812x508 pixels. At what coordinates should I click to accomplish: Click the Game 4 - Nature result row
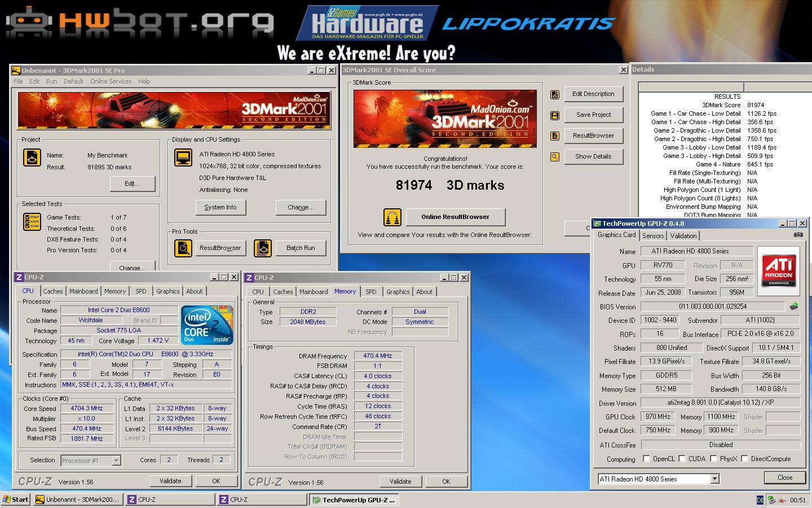pos(725,164)
